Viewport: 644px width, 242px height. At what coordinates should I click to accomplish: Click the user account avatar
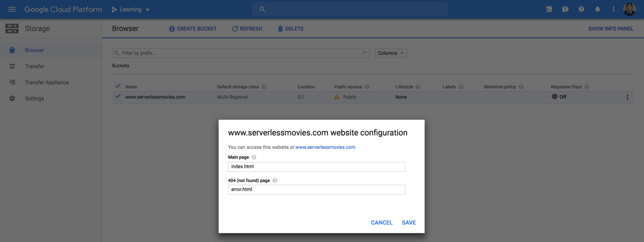(x=629, y=9)
